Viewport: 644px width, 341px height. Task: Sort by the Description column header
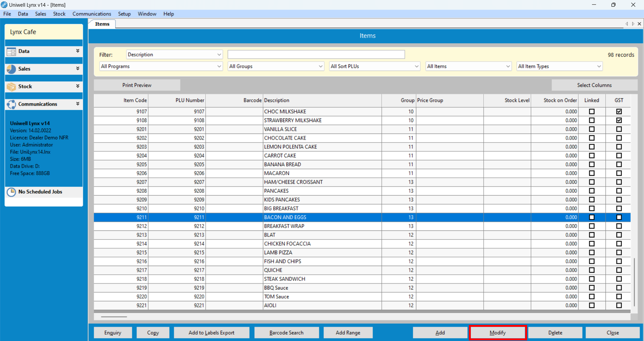coord(322,100)
